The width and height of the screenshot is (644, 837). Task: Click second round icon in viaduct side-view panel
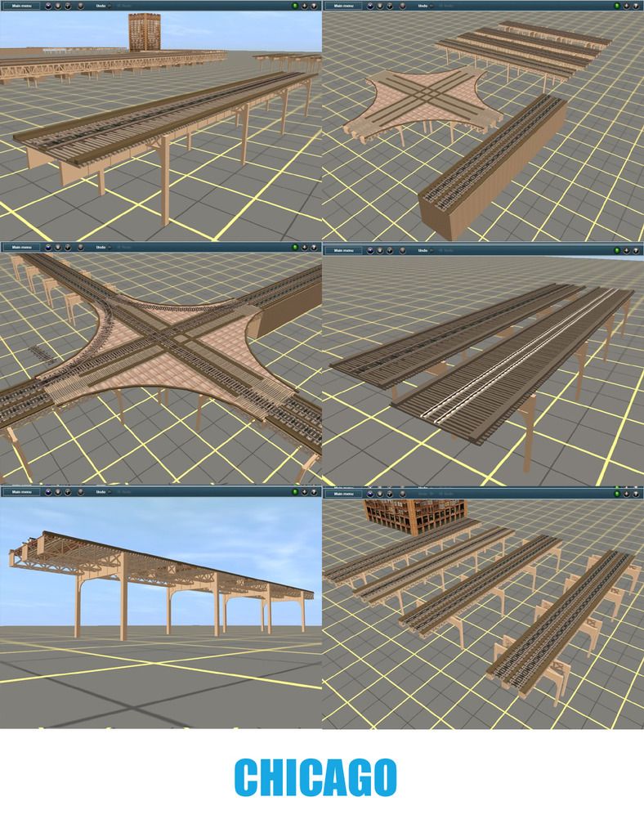pos(58,491)
